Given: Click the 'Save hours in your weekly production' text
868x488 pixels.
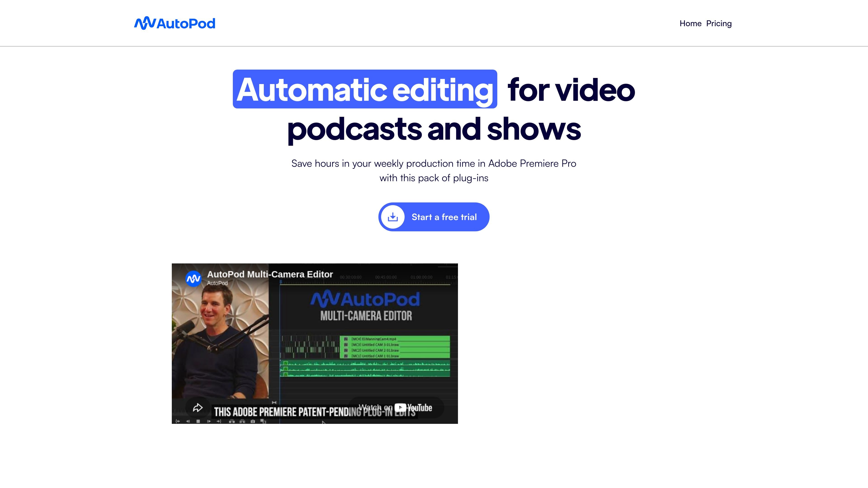Looking at the screenshot, I should pos(434,171).
